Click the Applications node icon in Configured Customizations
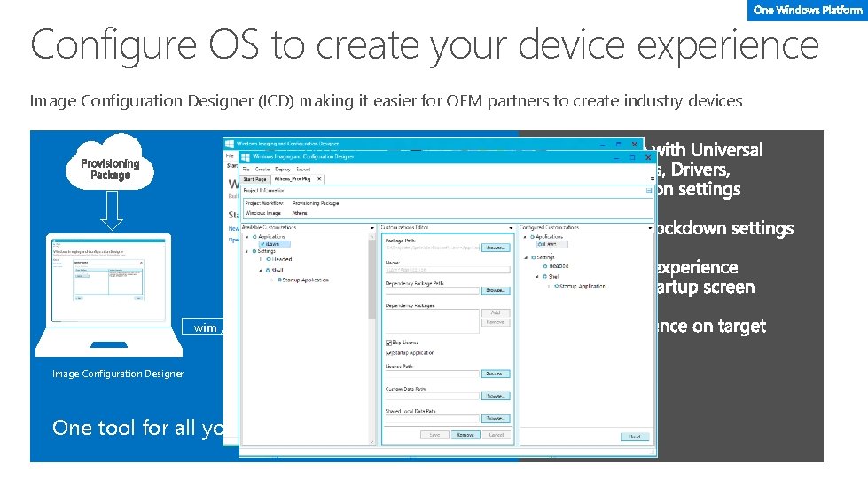 [x=533, y=236]
